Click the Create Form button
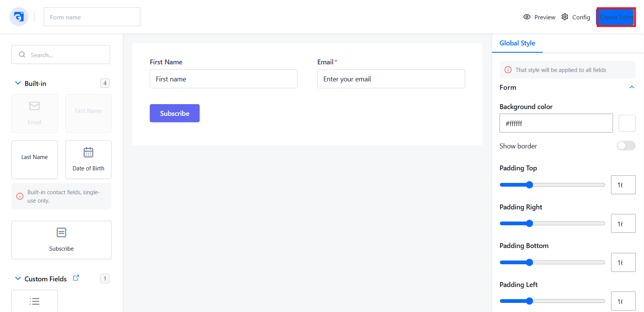The height and width of the screenshot is (312, 644). click(x=616, y=17)
